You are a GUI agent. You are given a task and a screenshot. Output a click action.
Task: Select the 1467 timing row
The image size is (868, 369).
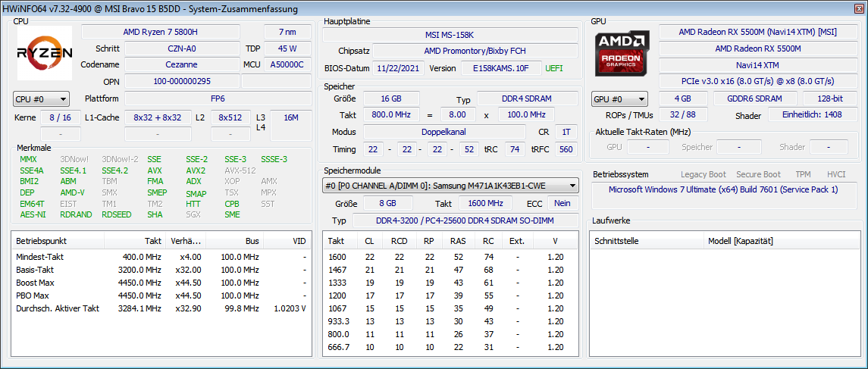pyautogui.click(x=450, y=270)
